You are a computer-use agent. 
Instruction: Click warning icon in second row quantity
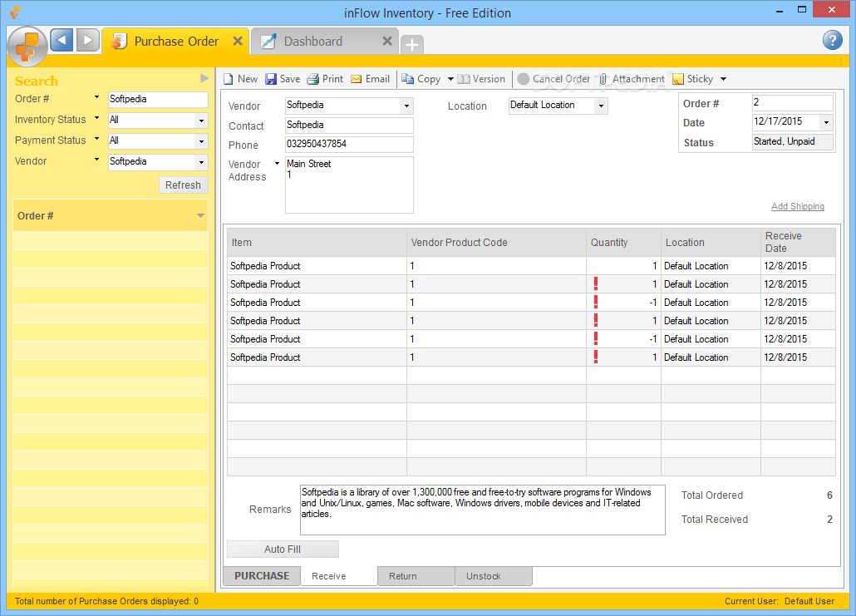596,283
